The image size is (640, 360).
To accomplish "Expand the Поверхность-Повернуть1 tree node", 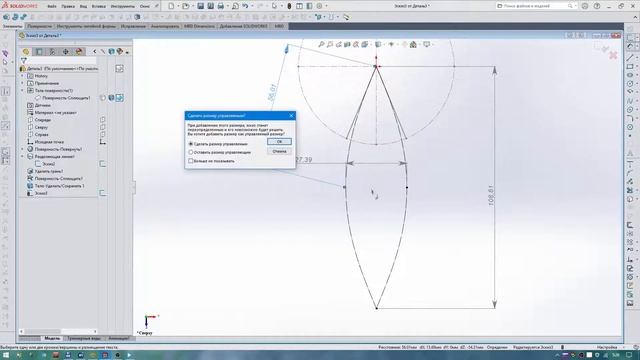I will click(22, 149).
